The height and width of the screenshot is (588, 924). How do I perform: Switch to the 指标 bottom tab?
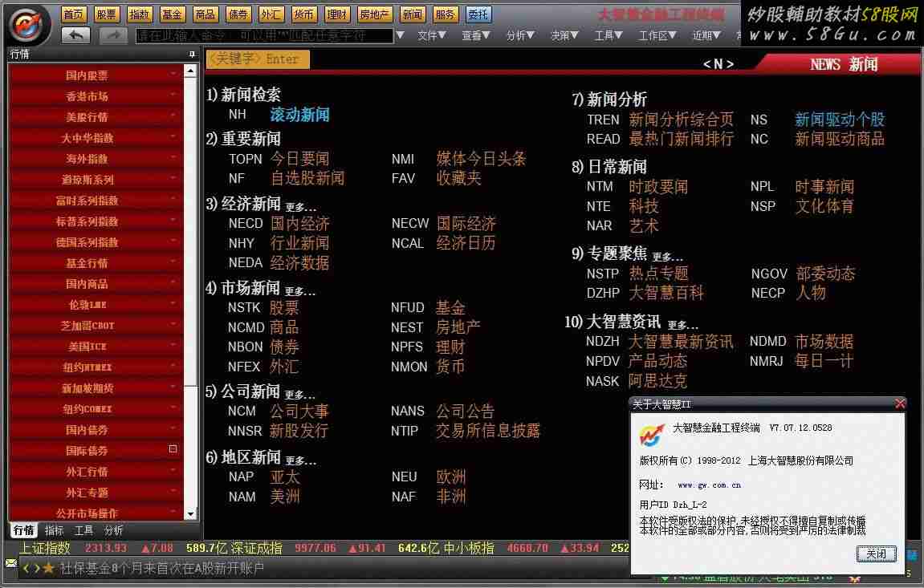(x=55, y=530)
